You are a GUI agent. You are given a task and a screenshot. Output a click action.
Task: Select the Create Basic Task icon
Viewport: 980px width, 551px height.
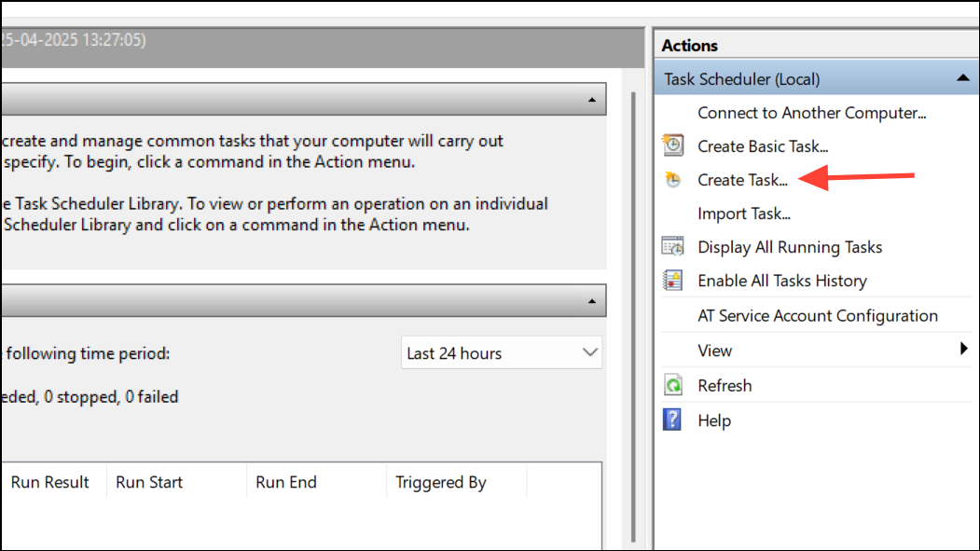tap(672, 145)
